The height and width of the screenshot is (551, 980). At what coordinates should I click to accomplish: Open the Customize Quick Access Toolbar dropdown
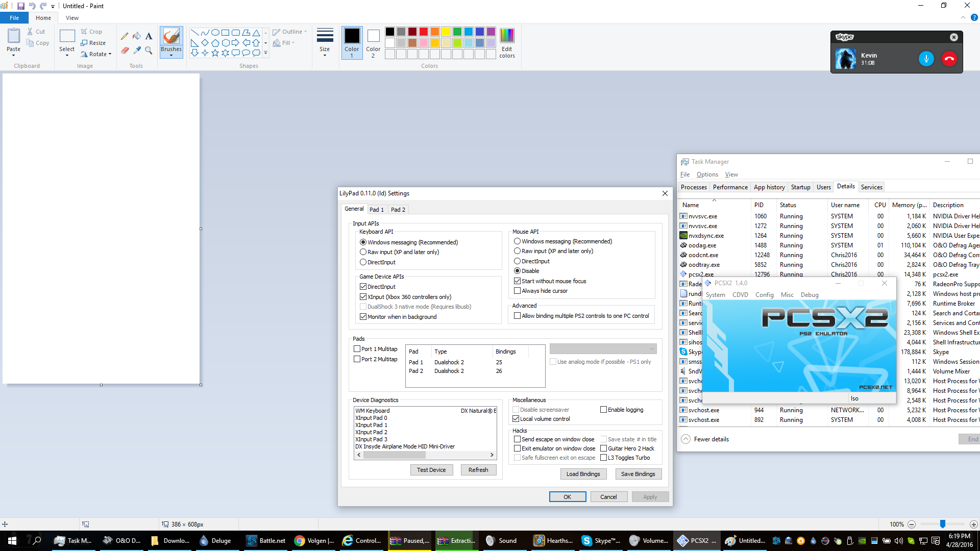(x=53, y=7)
